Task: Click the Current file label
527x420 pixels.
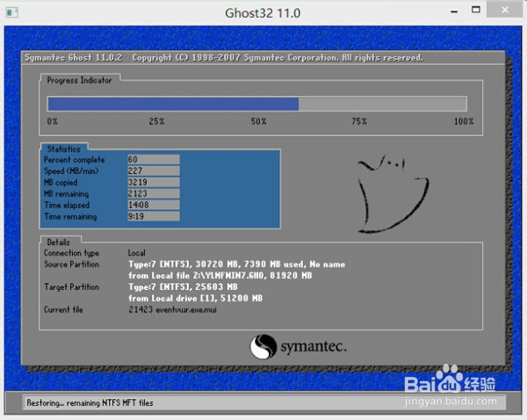Action: coord(63,309)
